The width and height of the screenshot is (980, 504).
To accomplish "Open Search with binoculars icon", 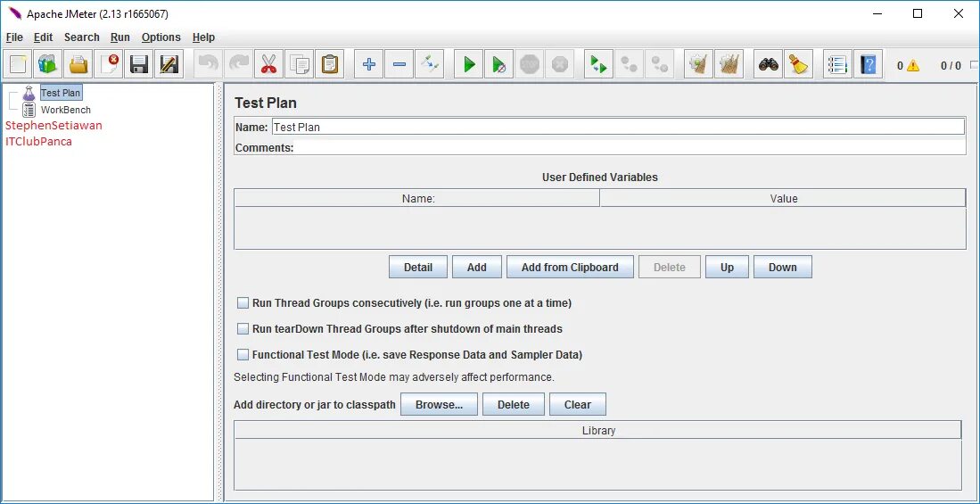I will click(768, 64).
